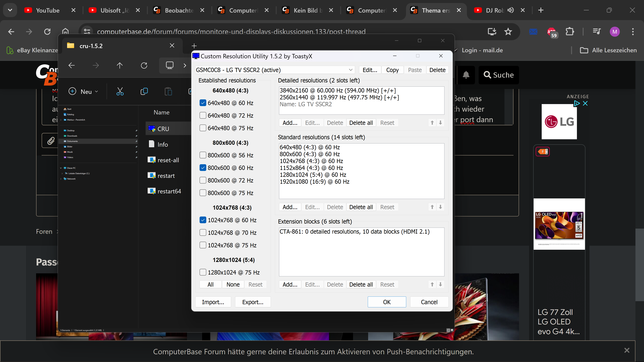Click the copy icon in Explorer toolbar
The width and height of the screenshot is (644, 362).
pos(144,92)
